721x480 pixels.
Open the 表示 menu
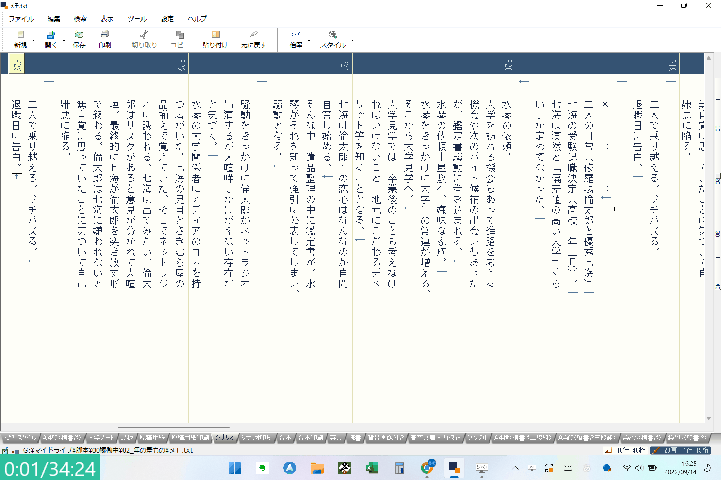click(x=107, y=19)
